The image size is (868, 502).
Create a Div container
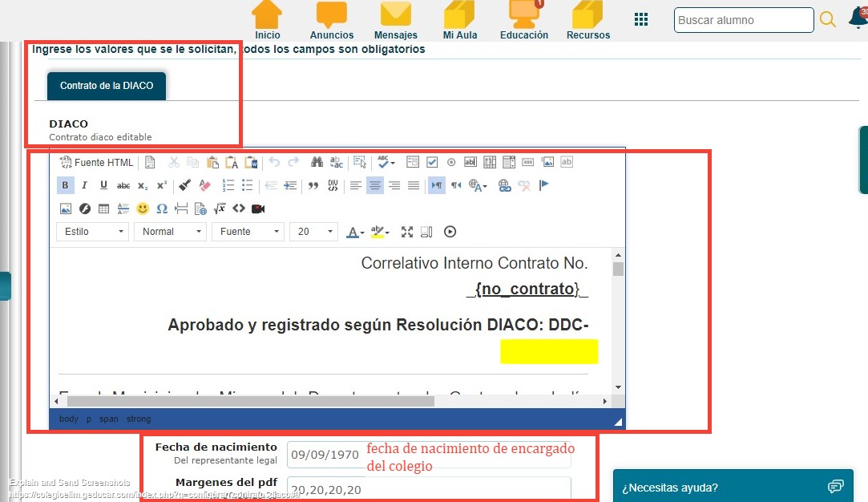333,185
